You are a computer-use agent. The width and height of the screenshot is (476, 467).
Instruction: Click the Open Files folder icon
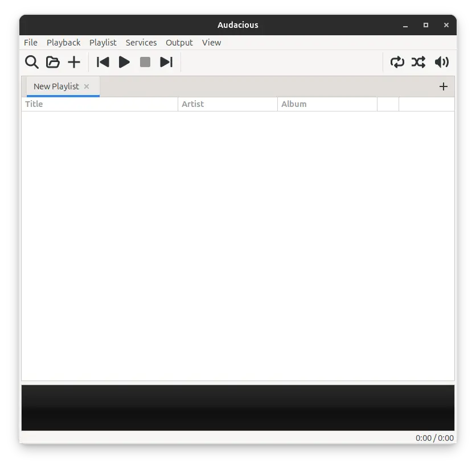coord(53,62)
